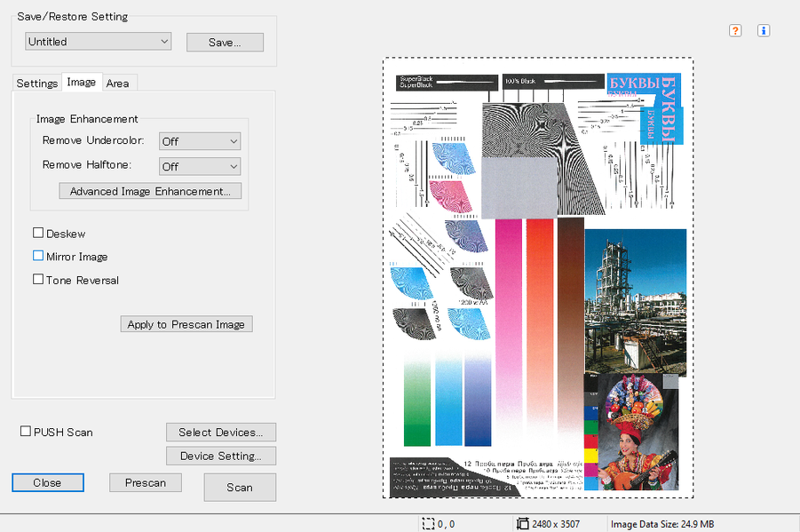
Task: Open the information icon
Action: [764, 30]
